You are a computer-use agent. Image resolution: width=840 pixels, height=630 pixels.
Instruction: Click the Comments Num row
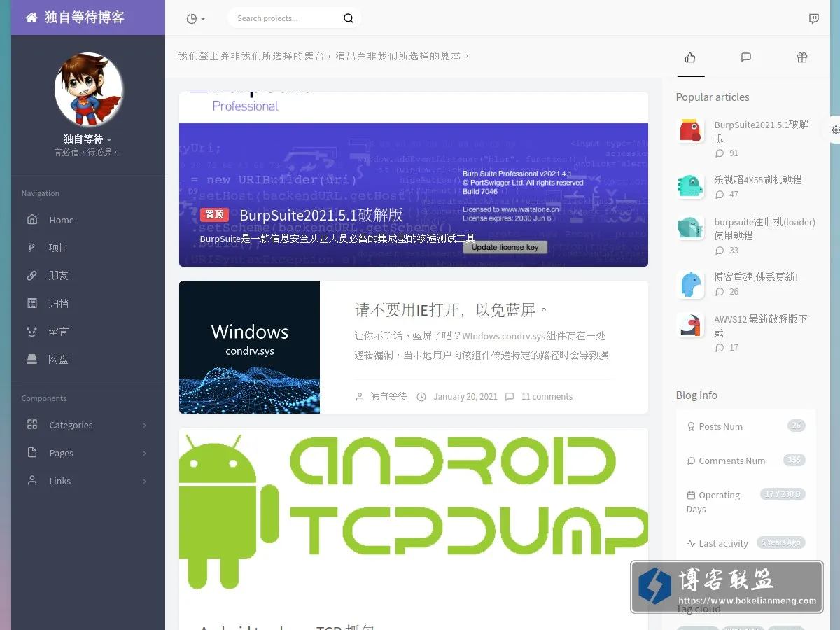[746, 461]
